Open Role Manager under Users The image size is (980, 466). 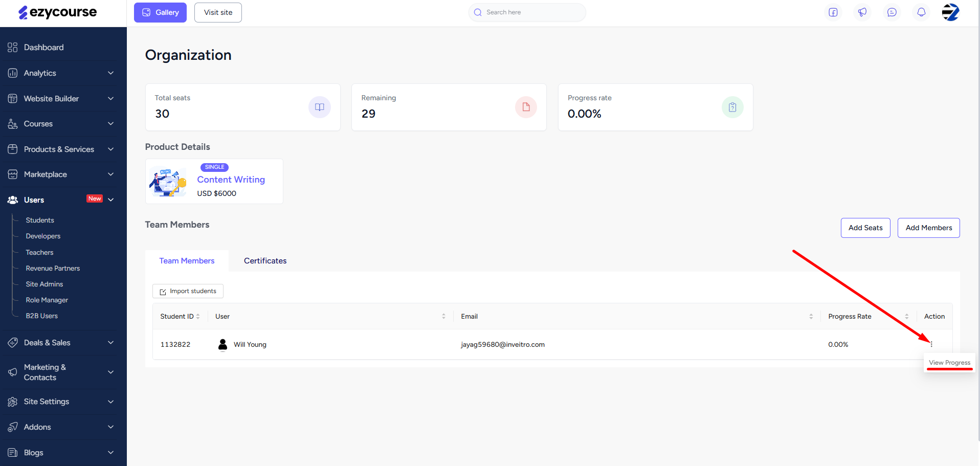point(47,300)
